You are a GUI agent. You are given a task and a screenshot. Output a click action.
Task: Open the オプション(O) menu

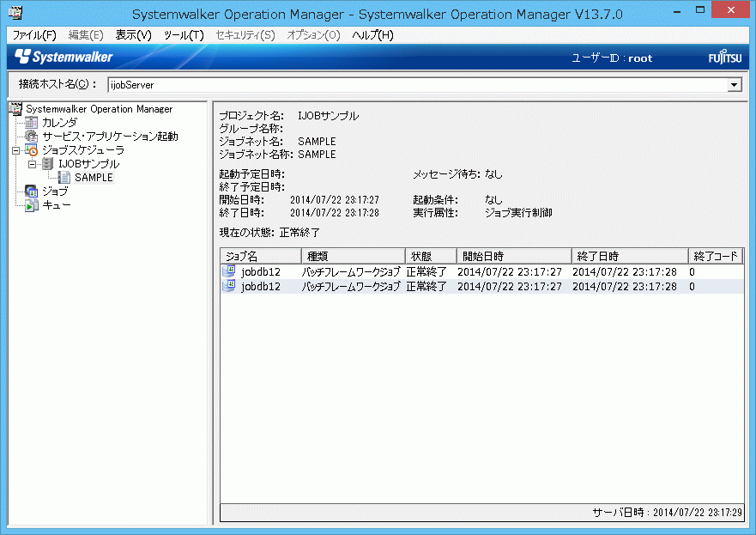313,35
